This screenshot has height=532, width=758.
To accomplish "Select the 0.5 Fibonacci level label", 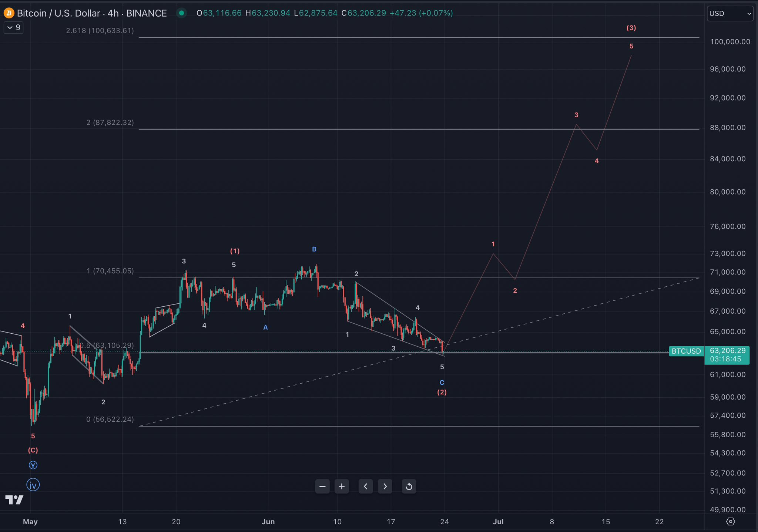I will pyautogui.click(x=107, y=345).
